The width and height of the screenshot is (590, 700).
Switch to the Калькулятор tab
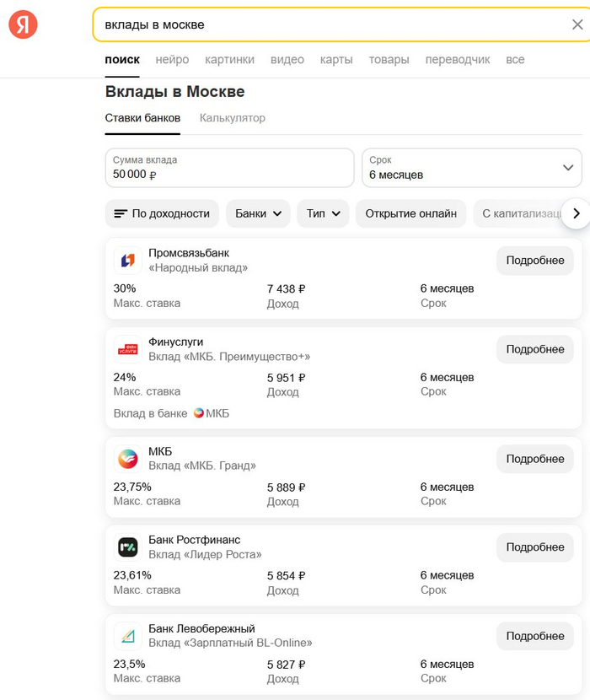233,118
